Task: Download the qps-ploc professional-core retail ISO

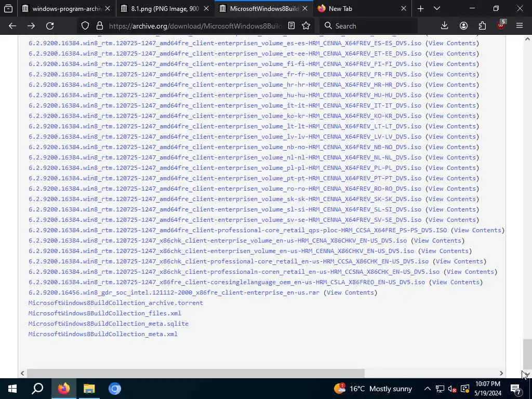Action: (238, 230)
